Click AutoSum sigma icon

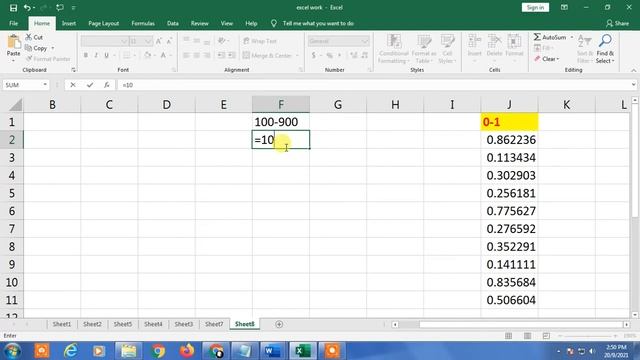pos(537,37)
